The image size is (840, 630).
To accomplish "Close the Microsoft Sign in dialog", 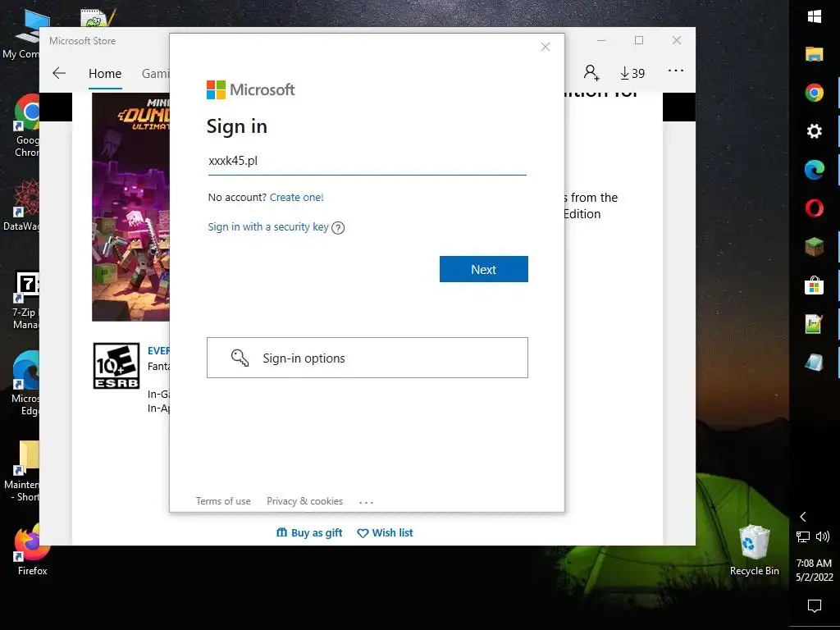I will [546, 47].
